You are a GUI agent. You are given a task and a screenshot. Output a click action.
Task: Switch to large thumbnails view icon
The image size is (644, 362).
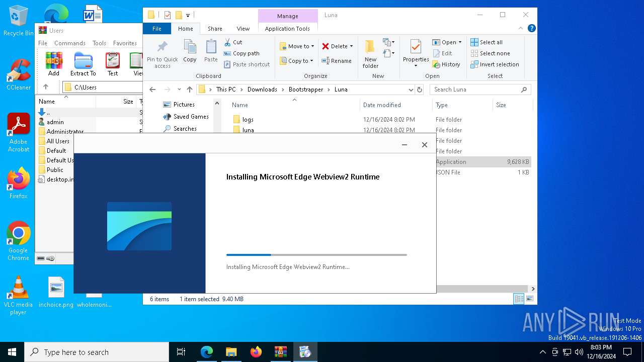coord(529,299)
